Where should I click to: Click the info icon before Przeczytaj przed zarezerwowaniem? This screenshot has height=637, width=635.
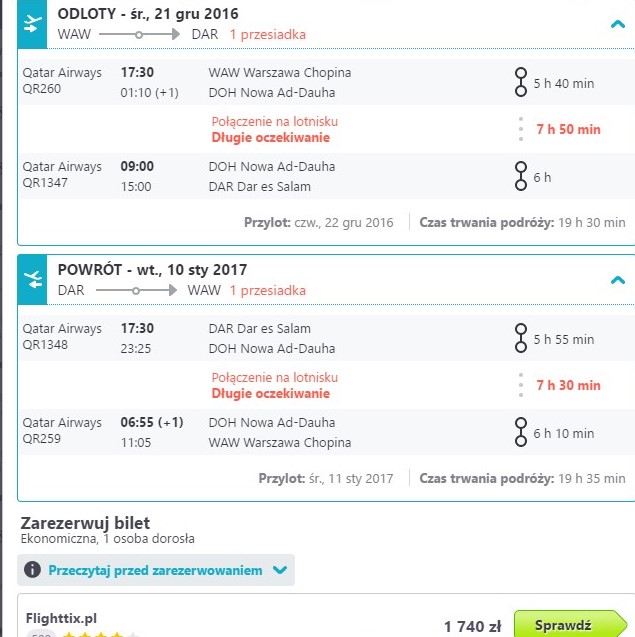[32, 570]
